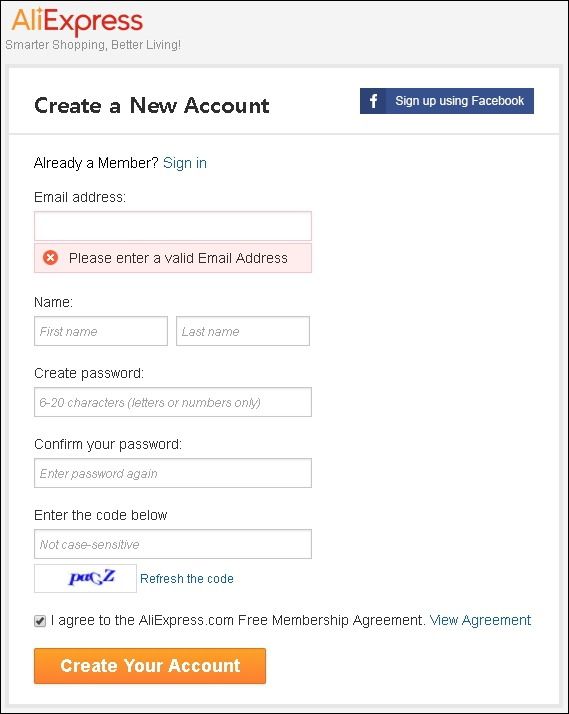Click the Facebook f icon
Screen dimensions: 569x714
(x=373, y=101)
